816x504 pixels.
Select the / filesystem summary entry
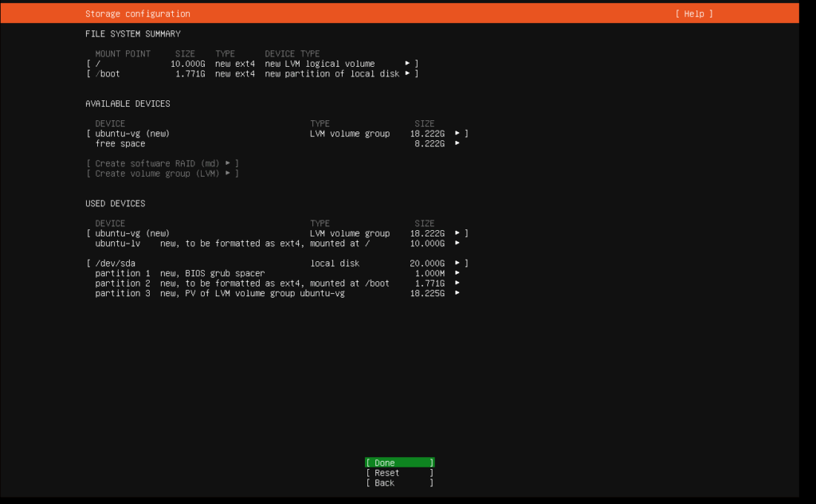(x=239, y=64)
